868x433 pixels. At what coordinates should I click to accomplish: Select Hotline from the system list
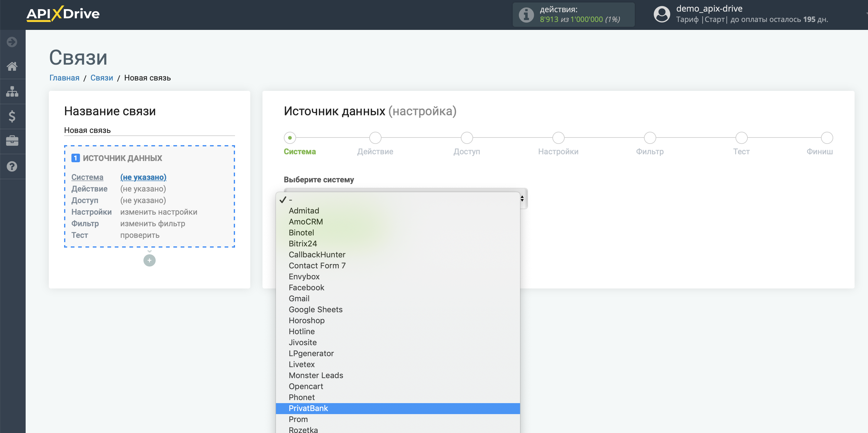click(398, 331)
